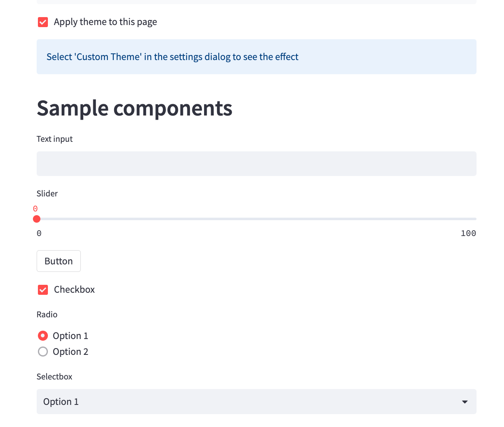Click the red slider handle
504x427 pixels.
tap(37, 219)
